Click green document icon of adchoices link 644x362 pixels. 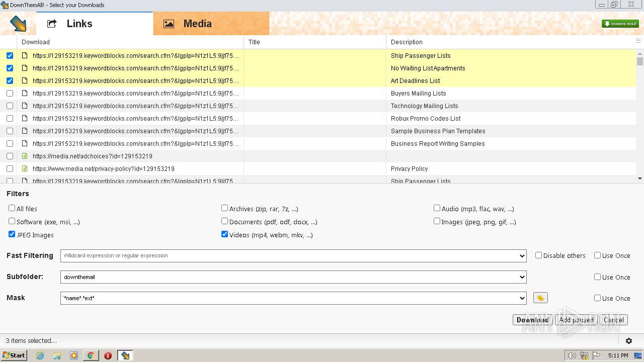tap(25, 156)
